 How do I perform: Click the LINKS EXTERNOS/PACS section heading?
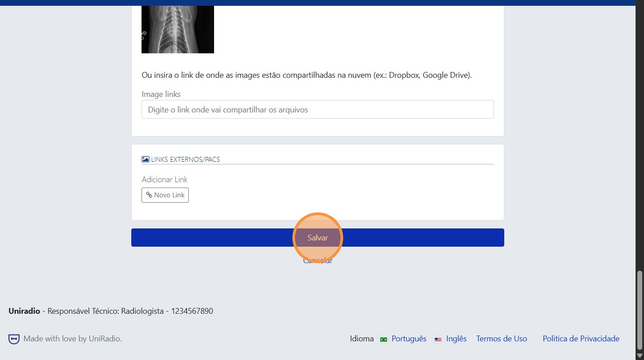(185, 159)
